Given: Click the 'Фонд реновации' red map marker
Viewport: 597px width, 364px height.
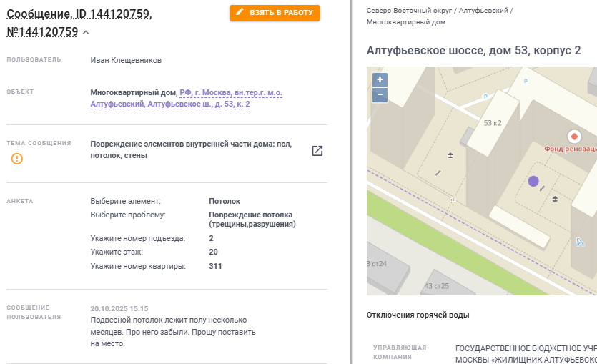Looking at the screenshot, I should (573, 136).
